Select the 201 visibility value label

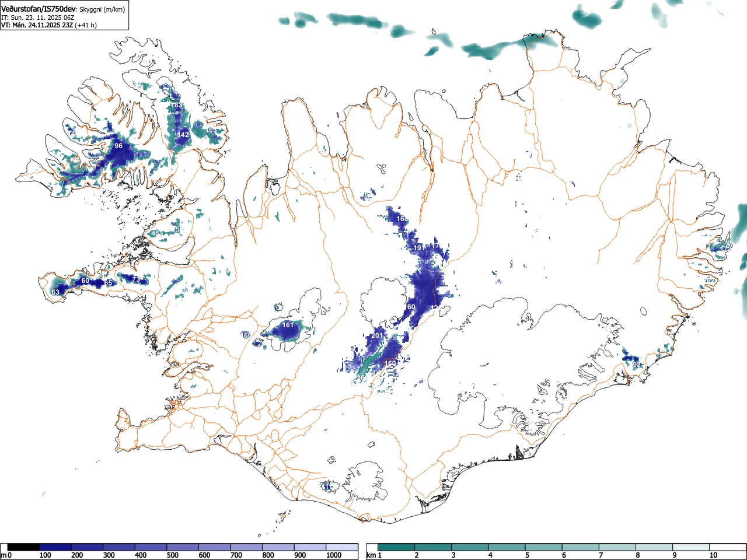click(x=377, y=335)
